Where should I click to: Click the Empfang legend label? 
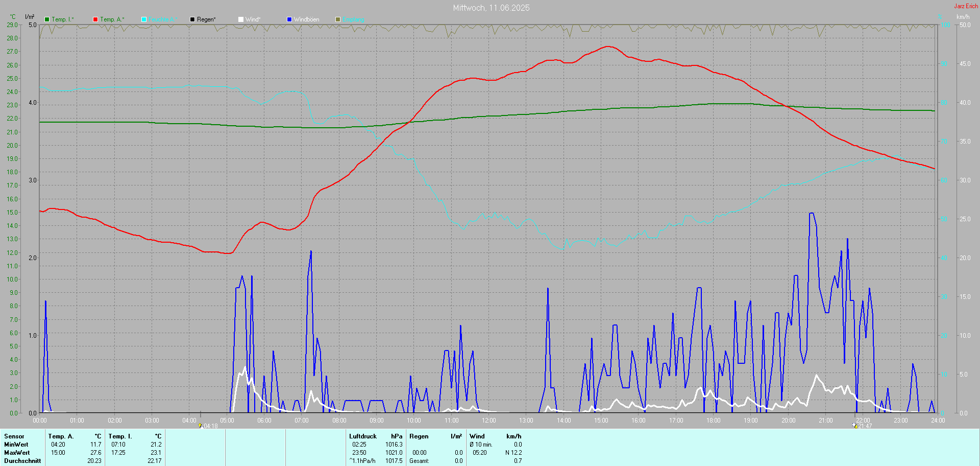click(354, 19)
